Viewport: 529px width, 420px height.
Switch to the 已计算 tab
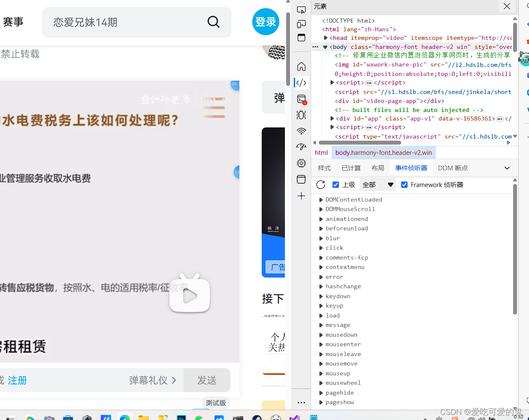pos(351,168)
